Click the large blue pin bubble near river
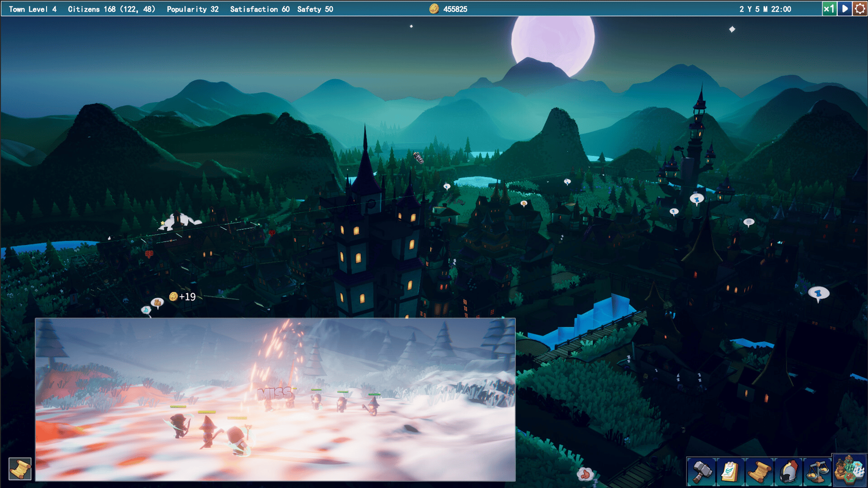The image size is (868, 488). tap(818, 294)
